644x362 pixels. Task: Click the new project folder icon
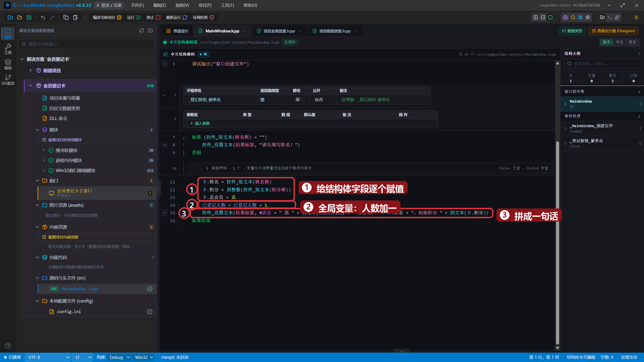[x=10, y=17]
